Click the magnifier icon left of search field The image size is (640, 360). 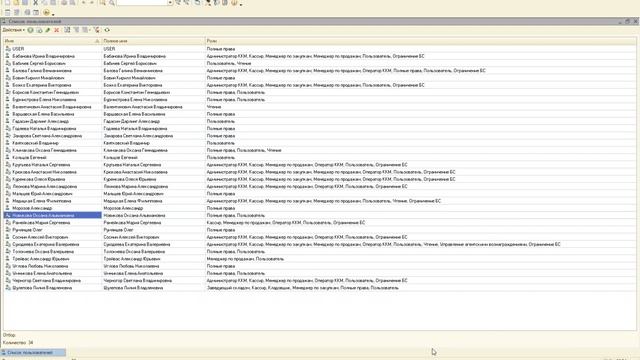pyautogui.click(x=111, y=3)
